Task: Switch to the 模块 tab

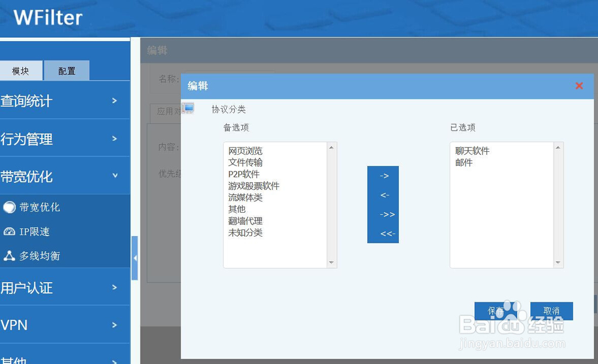Action: [x=20, y=71]
